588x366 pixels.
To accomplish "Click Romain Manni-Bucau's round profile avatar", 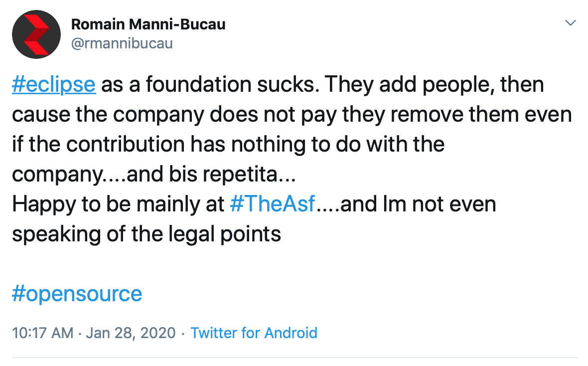I will coord(36,35).
